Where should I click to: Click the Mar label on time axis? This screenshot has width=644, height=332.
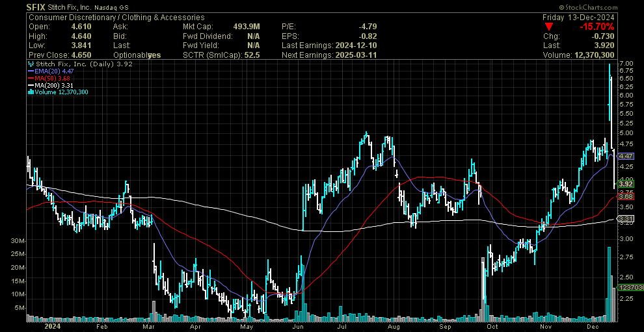148,326
